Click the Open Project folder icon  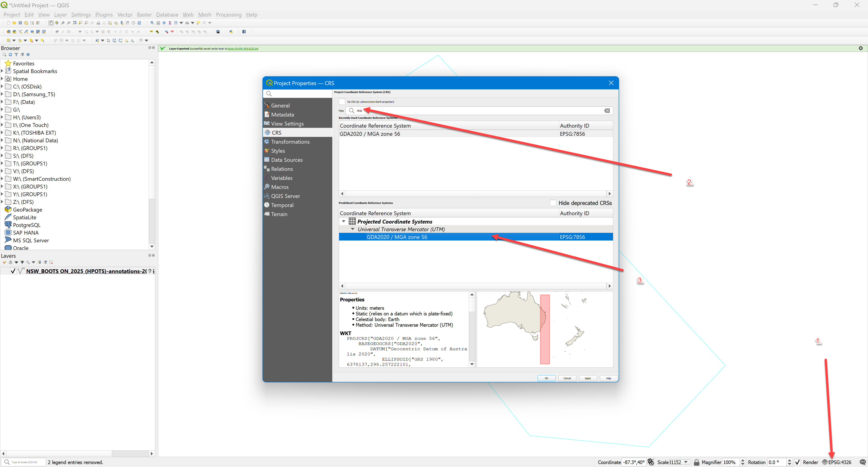pyautogui.click(x=14, y=23)
